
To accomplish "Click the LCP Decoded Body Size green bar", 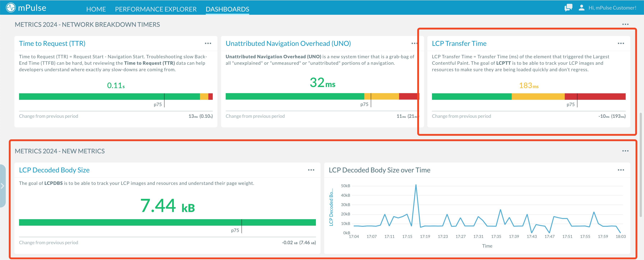I will click(x=167, y=222).
